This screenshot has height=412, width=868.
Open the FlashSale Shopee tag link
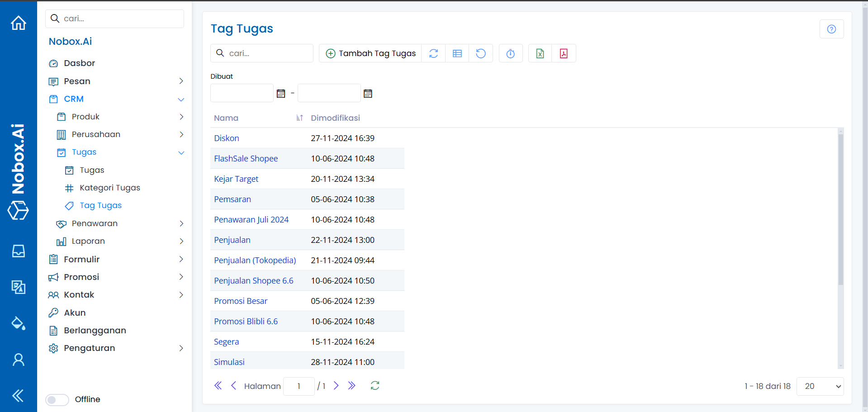(x=246, y=159)
